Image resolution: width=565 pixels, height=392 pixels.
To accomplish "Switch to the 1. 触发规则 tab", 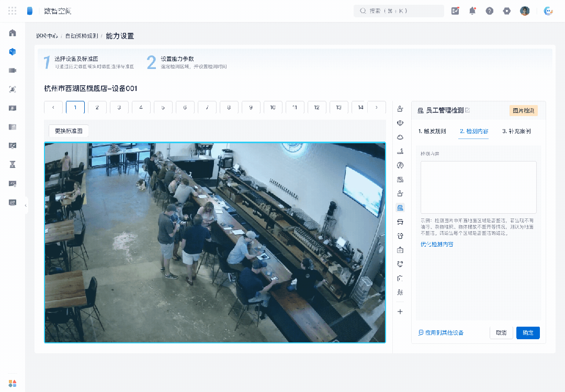I will [x=432, y=131].
